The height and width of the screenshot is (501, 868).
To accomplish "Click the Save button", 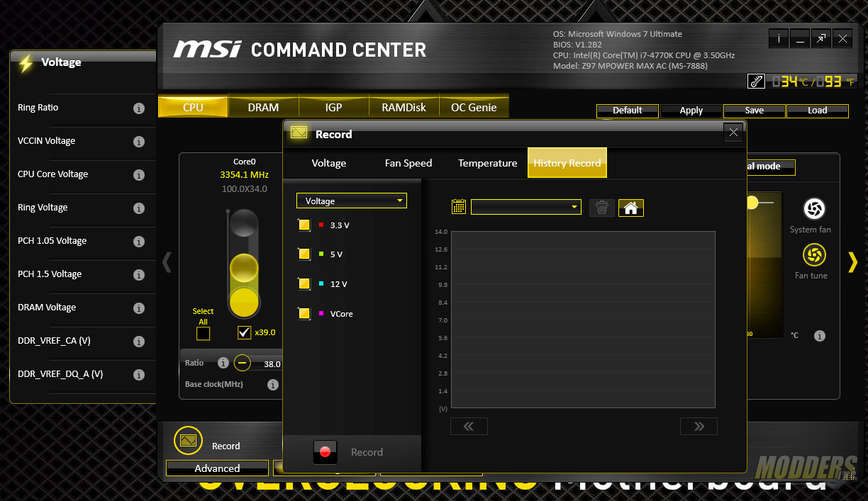I will [755, 111].
